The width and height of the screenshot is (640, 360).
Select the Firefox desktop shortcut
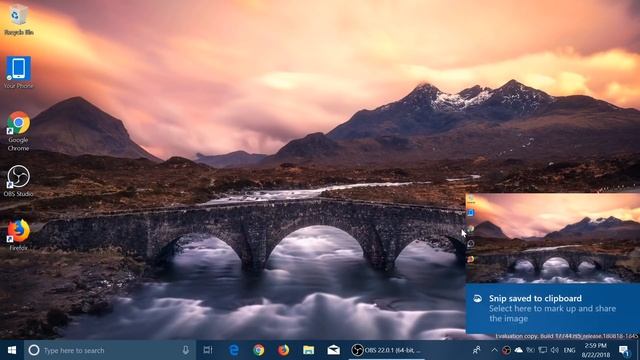(x=18, y=235)
